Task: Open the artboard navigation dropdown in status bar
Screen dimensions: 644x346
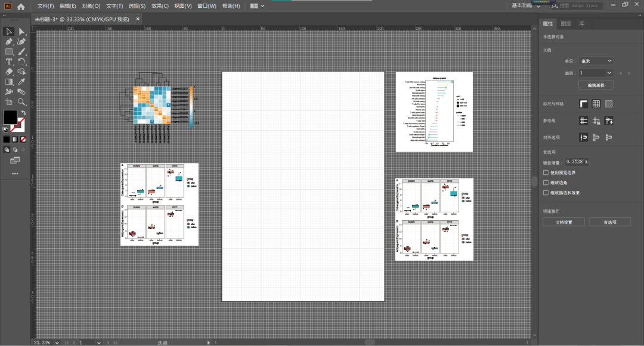Action: click(x=98, y=342)
